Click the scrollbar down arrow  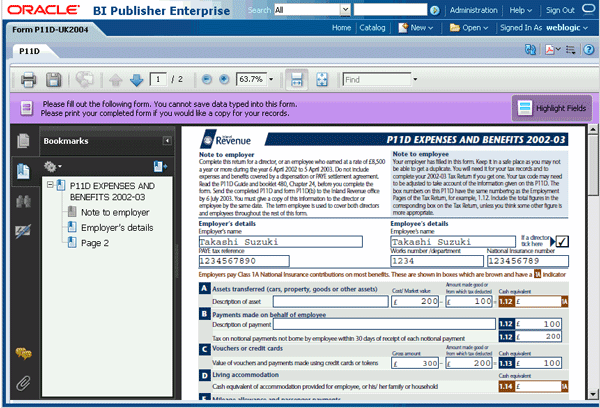(593, 394)
